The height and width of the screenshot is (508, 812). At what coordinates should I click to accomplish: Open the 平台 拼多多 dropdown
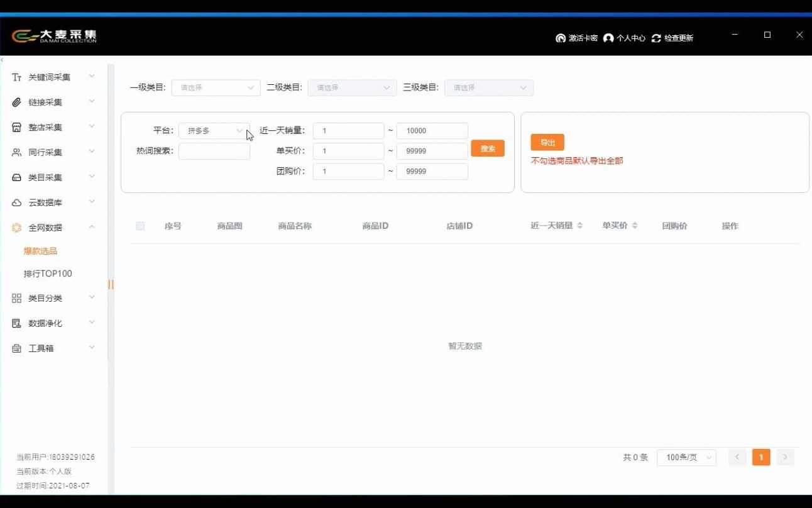214,131
